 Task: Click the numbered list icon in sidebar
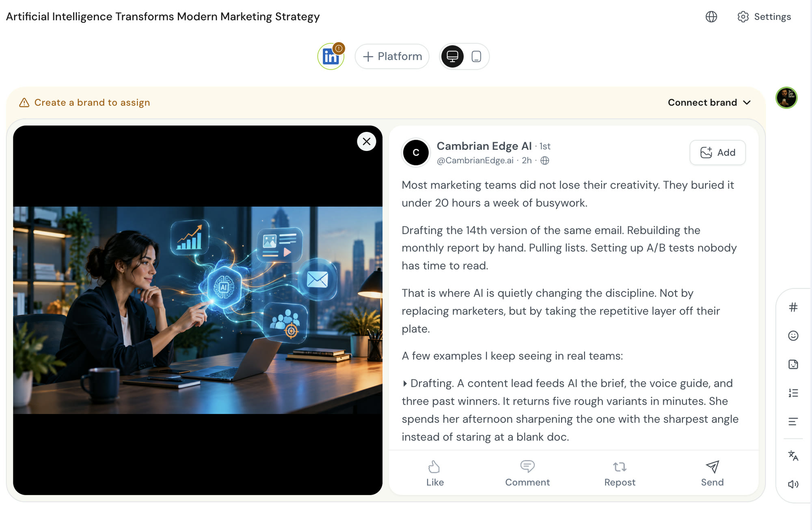click(793, 393)
